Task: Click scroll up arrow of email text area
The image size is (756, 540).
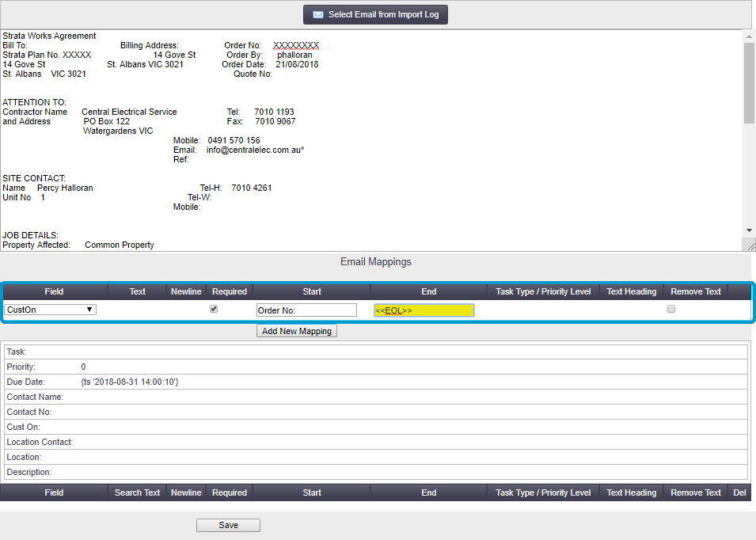Action: 749,36
